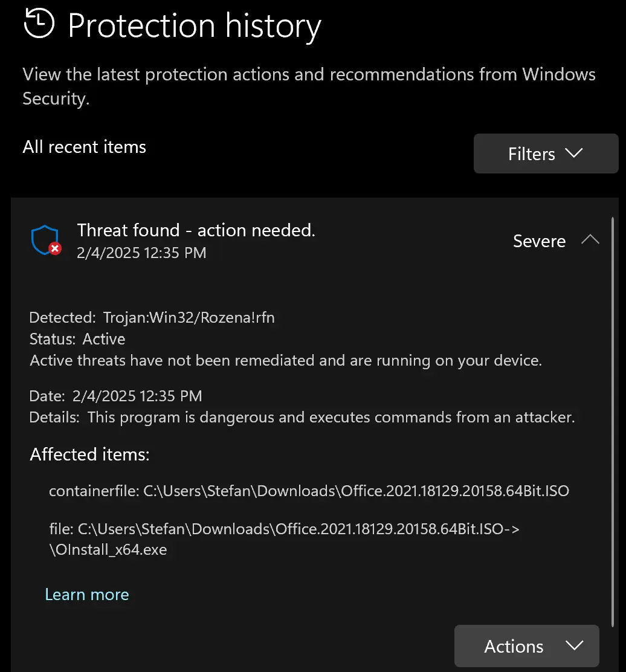Click the Severe severity label
The width and height of the screenshot is (626, 672).
[540, 241]
